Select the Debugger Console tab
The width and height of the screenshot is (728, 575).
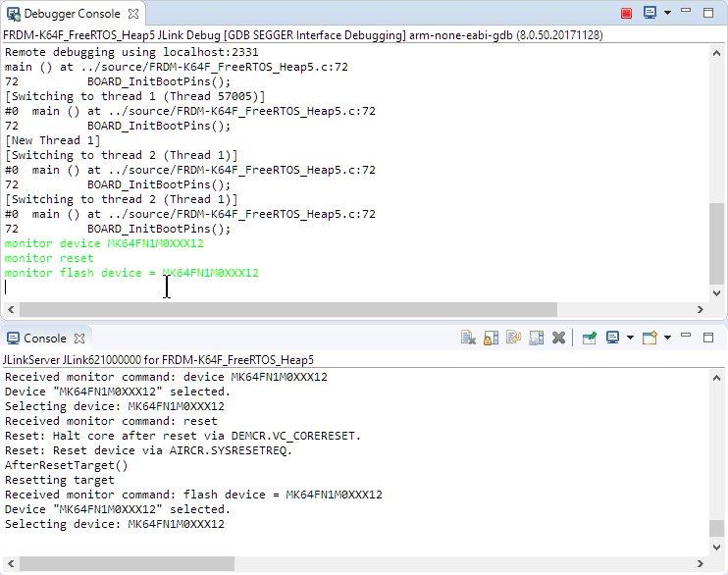click(71, 14)
